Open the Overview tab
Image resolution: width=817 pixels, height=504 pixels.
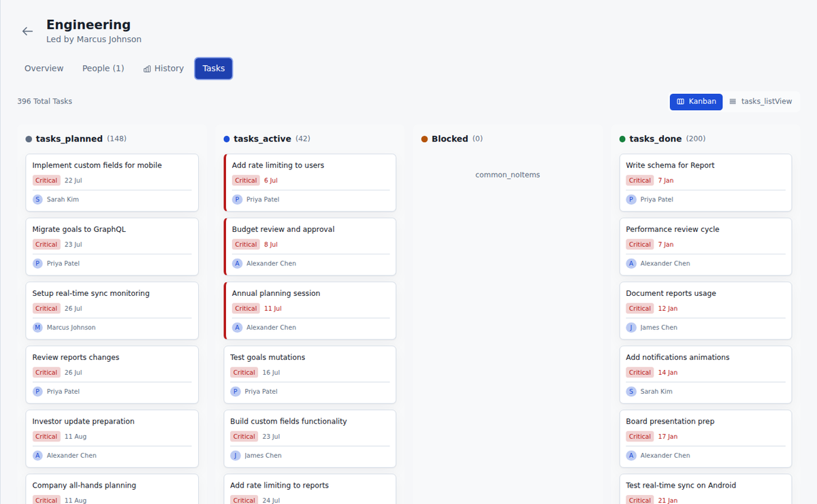pos(44,69)
